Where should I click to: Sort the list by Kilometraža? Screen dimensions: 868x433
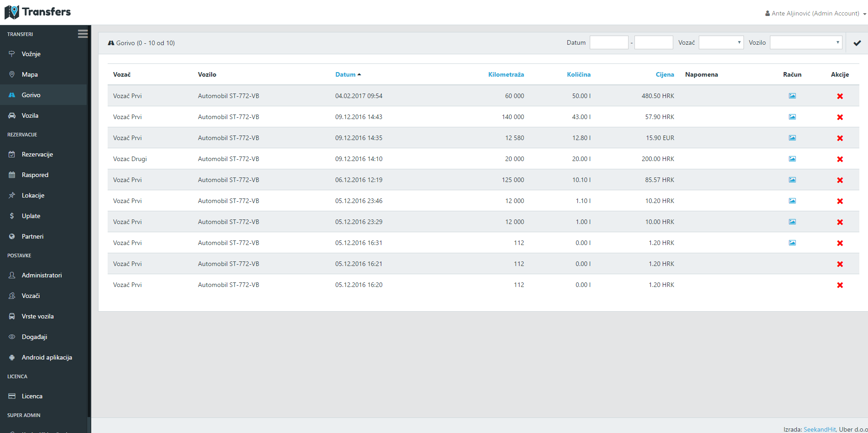(x=506, y=74)
